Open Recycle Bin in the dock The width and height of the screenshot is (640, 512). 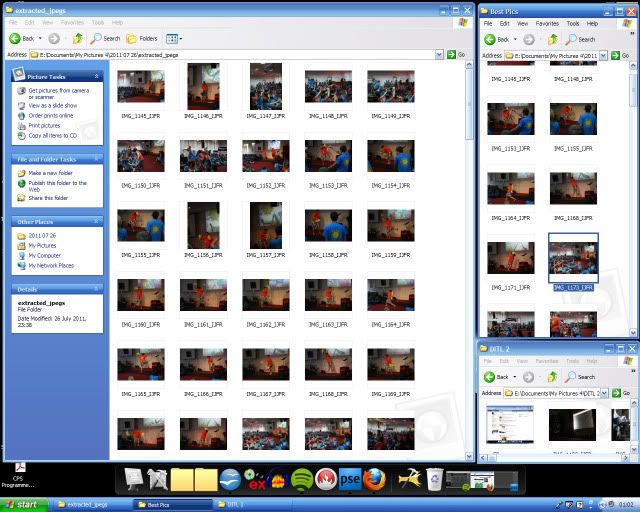pos(434,479)
